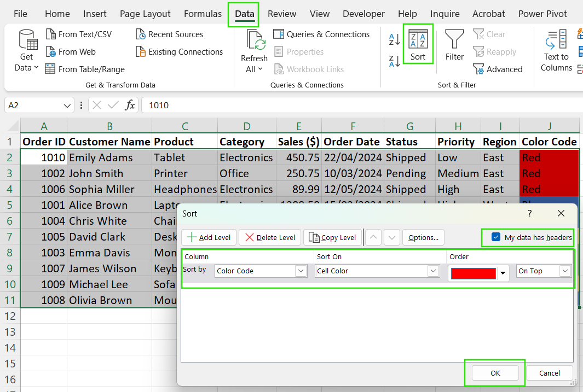Expand the Name Box dropdown
This screenshot has height=392, width=583.
tap(67, 106)
